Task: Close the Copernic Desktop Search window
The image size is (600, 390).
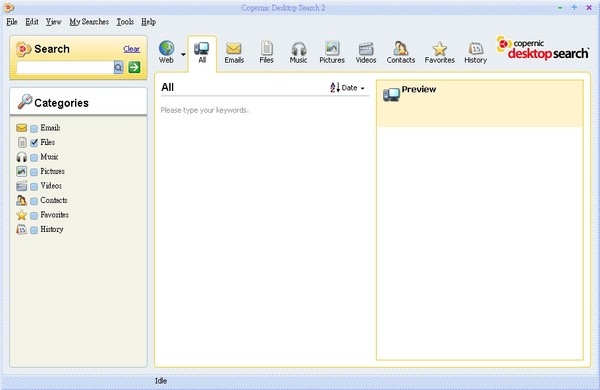Action: click(x=589, y=8)
